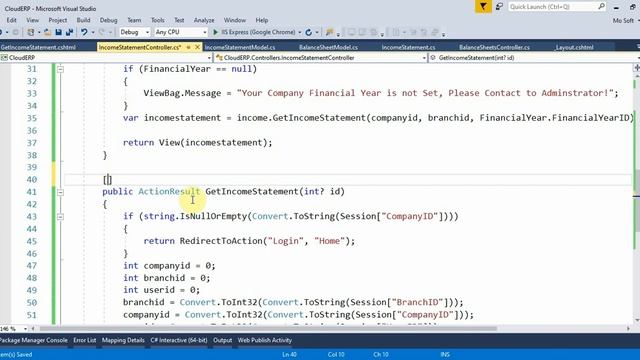Viewport: 640px width, 360px height.
Task: Open the Project menu
Action: [58, 20]
